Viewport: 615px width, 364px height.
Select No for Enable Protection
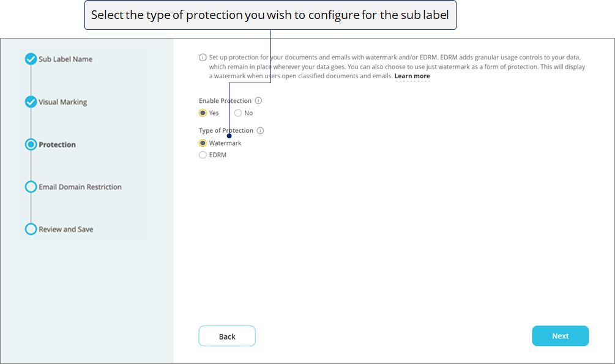point(238,113)
